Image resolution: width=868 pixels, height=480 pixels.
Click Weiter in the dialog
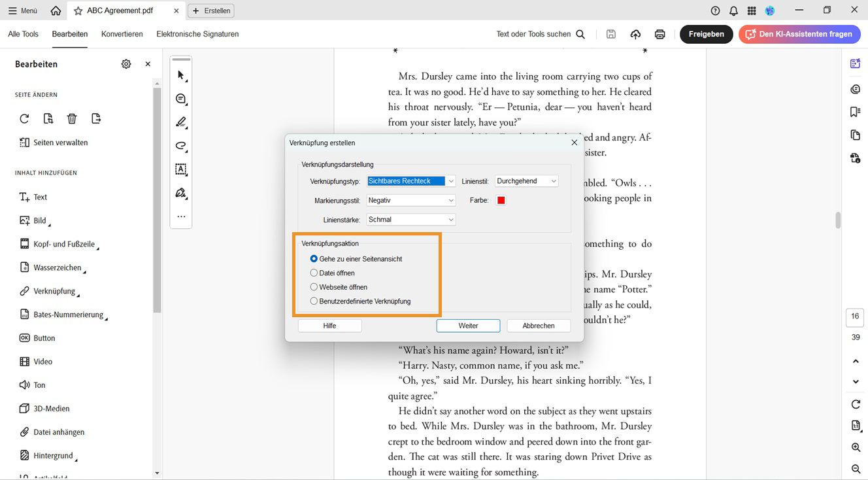[468, 326]
